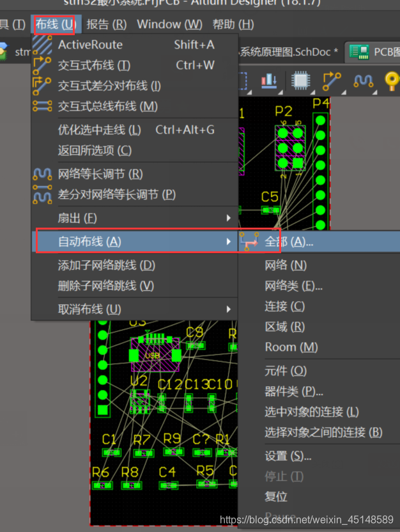Image resolution: width=400 pixels, height=532 pixels.
Task: Choose 交互式布线 (T) entry
Action: (135, 65)
